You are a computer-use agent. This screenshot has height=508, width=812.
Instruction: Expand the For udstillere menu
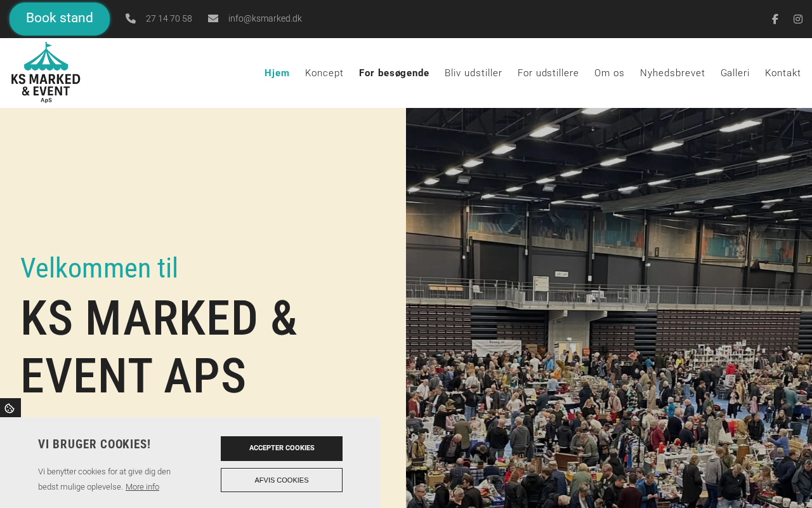548,73
